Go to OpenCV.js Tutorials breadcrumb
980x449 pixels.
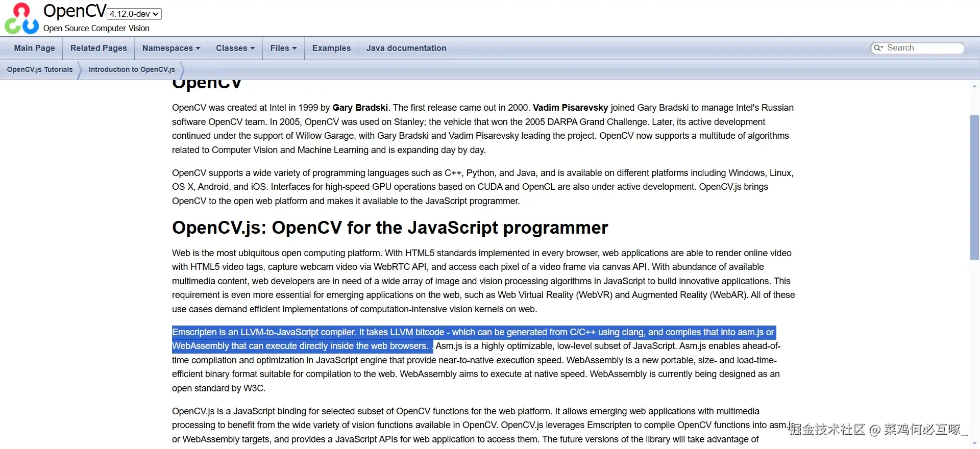40,69
